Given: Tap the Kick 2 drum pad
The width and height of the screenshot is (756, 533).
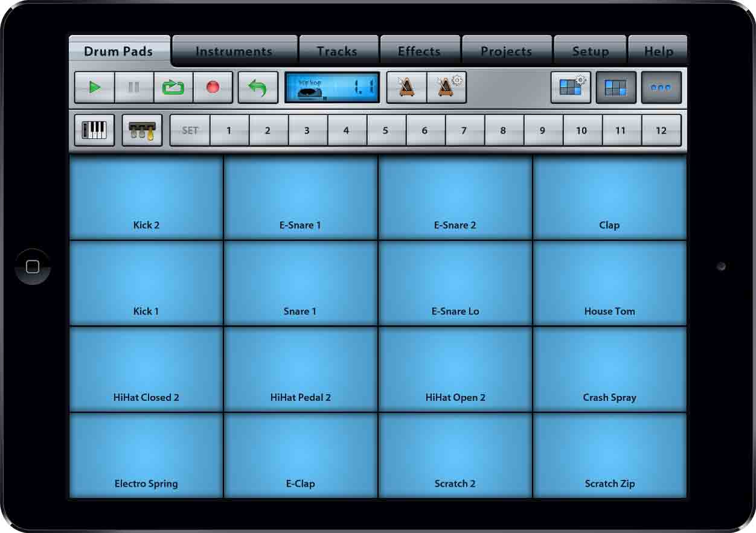Looking at the screenshot, I should click(146, 197).
